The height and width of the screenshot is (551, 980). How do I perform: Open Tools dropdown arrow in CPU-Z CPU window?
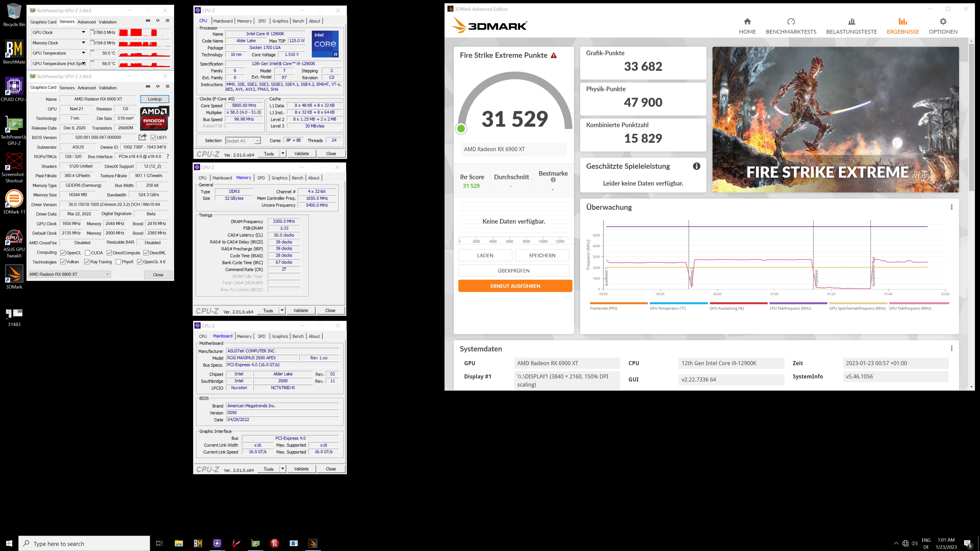(283, 154)
